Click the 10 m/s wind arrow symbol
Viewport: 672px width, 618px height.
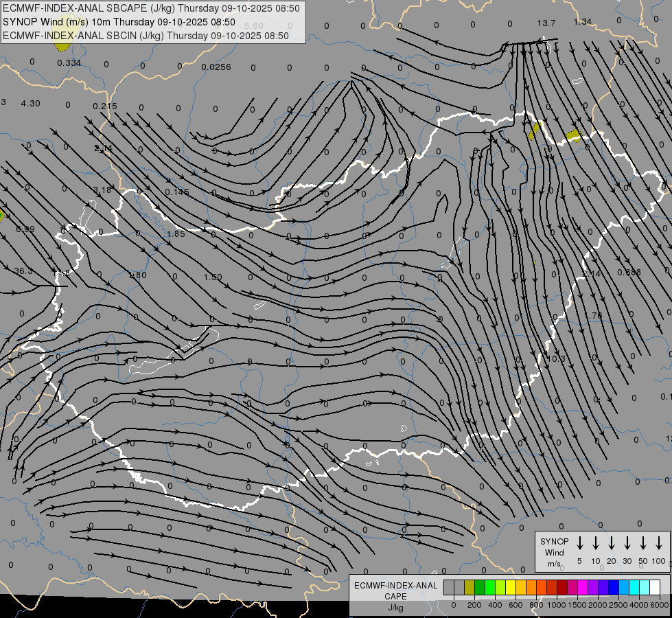(596, 542)
